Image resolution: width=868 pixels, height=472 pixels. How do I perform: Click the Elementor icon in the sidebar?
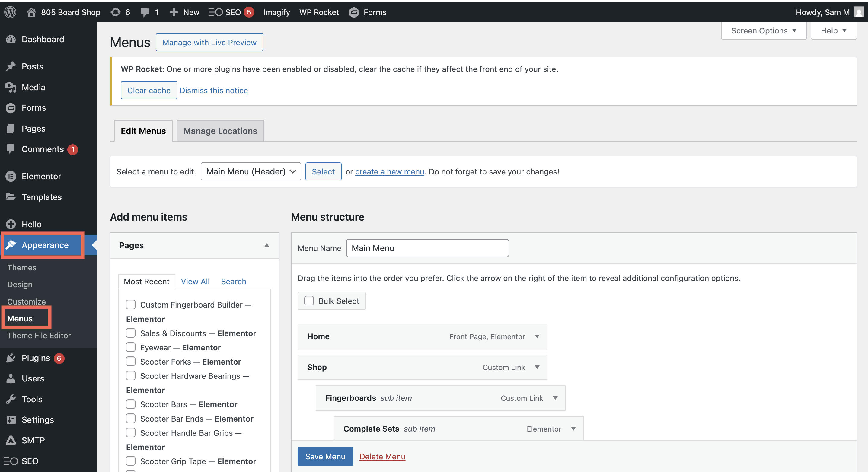coord(11,176)
